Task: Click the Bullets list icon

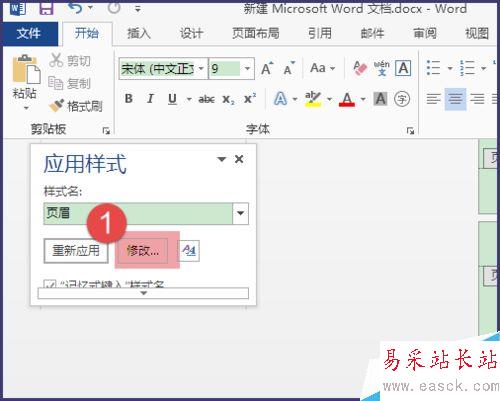Action: [434, 68]
